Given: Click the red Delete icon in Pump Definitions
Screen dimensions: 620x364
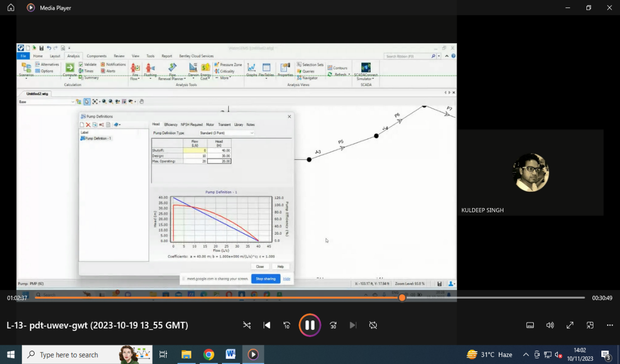Looking at the screenshot, I should coord(88,125).
